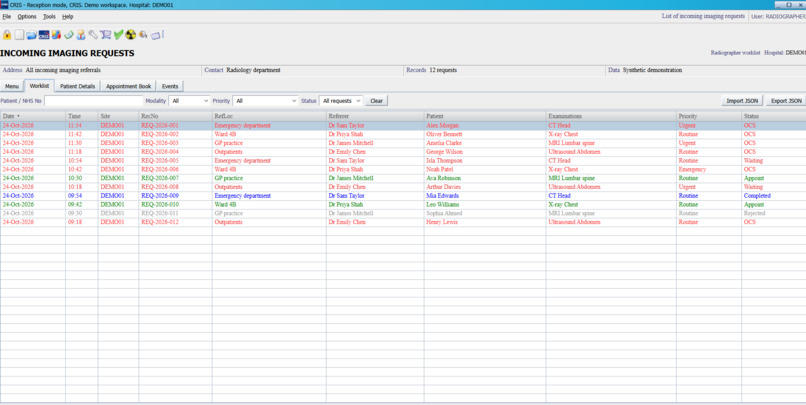Screen dimensions: 806x405
Task: Expand the Status All requests dropdown
Action: [x=341, y=101]
